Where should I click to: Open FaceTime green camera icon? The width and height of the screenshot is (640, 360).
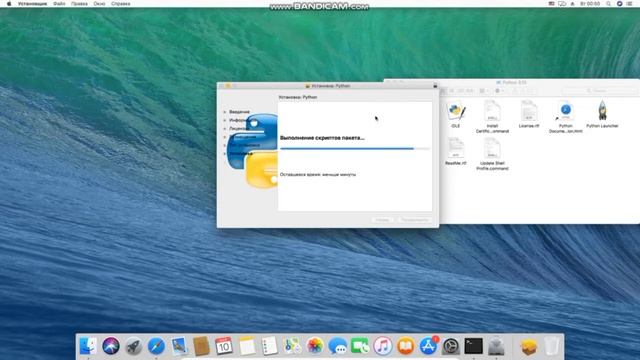tap(360, 346)
